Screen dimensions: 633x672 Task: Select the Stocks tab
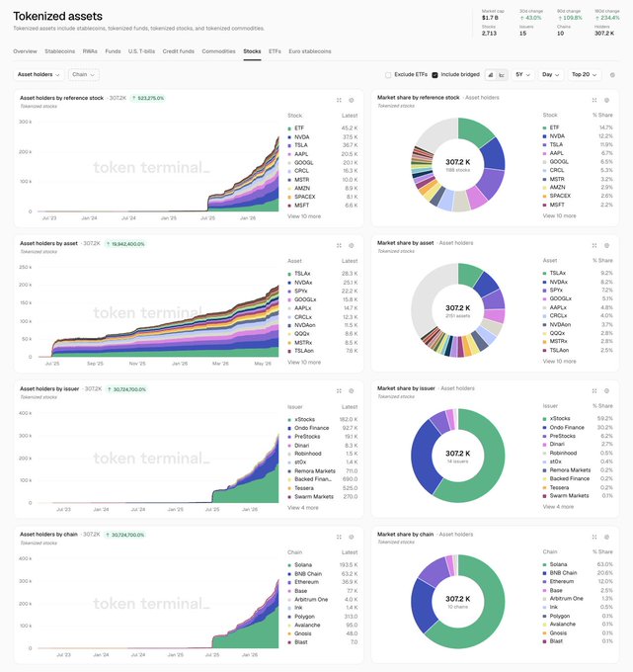coord(252,51)
